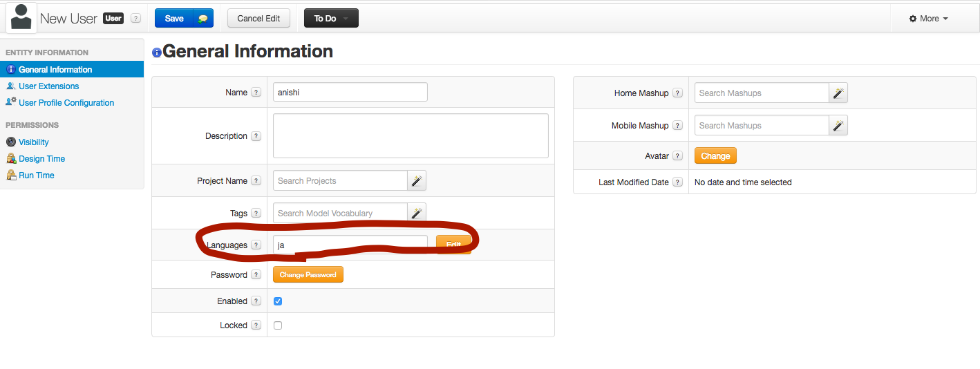Click the help icon next to Locked
980x369 pixels.
point(256,325)
